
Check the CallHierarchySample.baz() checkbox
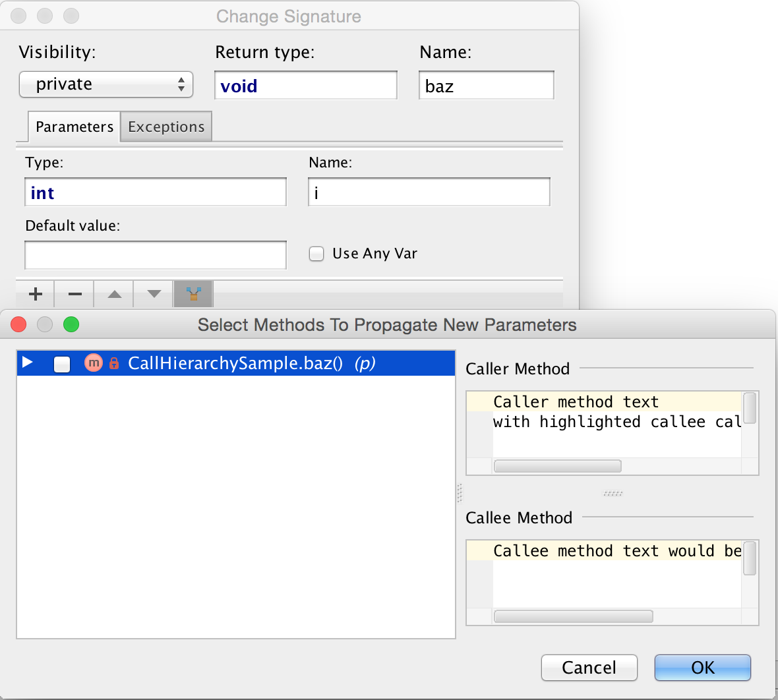click(x=62, y=364)
